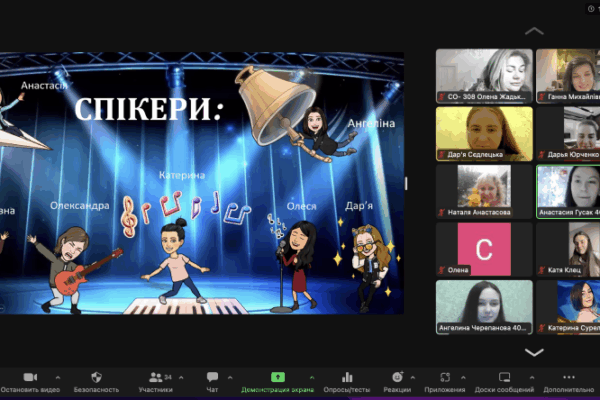Select Ангеліна Черепанова video tile

pos(484,306)
